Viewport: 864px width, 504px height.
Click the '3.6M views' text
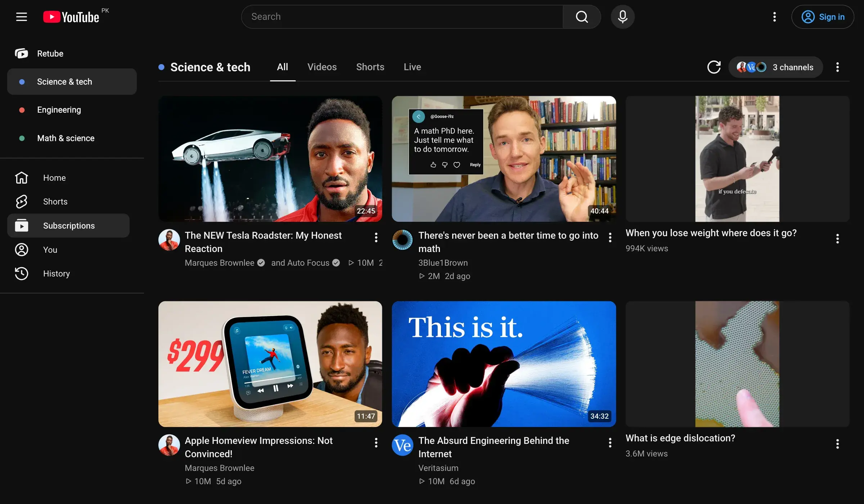pyautogui.click(x=647, y=454)
